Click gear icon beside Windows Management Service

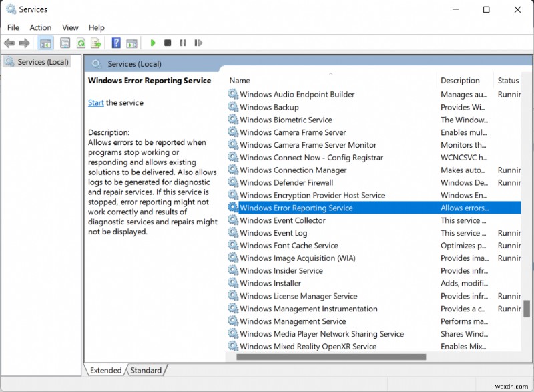click(x=233, y=321)
